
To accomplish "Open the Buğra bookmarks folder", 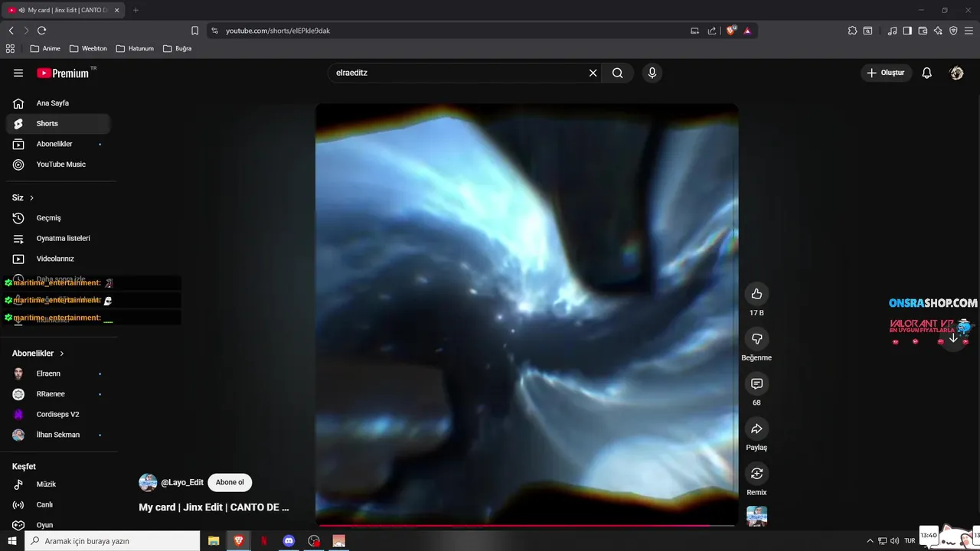I will tap(178, 48).
